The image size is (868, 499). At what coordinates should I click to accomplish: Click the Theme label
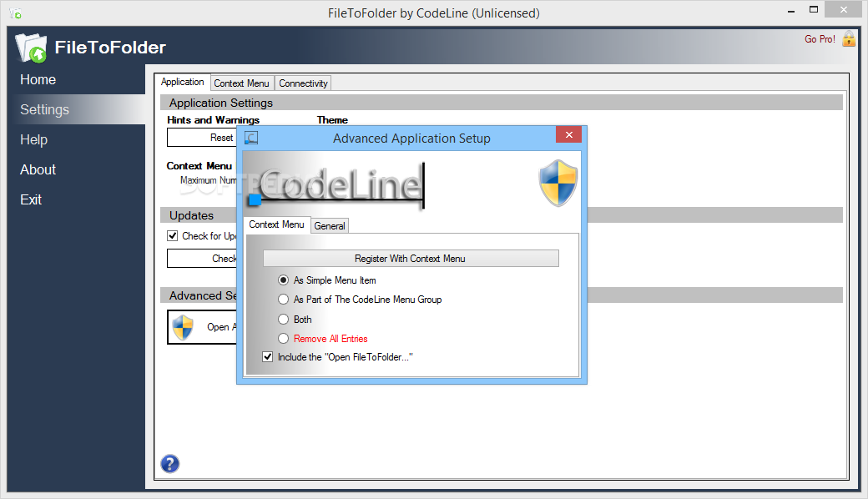332,119
